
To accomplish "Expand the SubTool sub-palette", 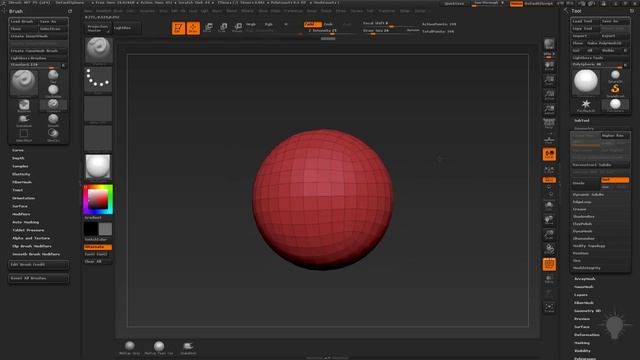I will (582, 120).
